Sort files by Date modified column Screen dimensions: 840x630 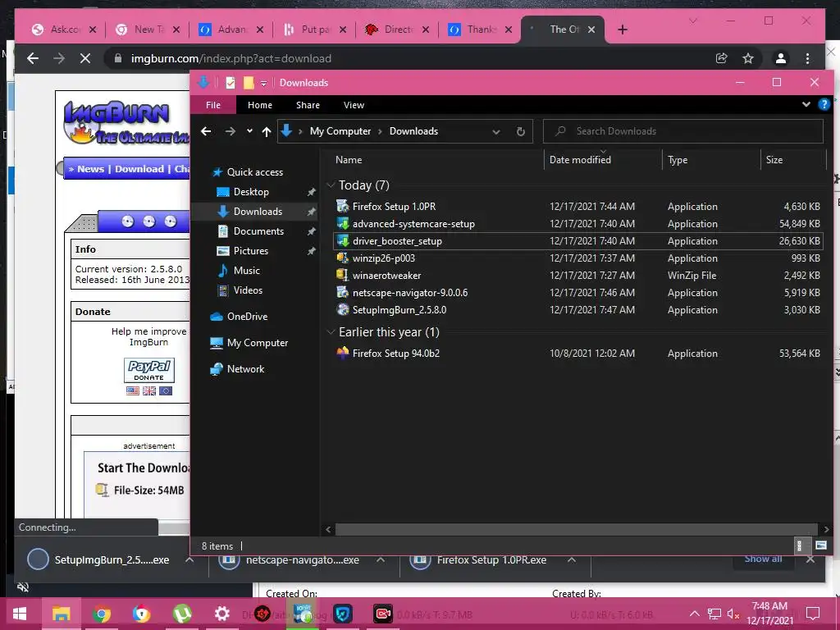(x=580, y=160)
